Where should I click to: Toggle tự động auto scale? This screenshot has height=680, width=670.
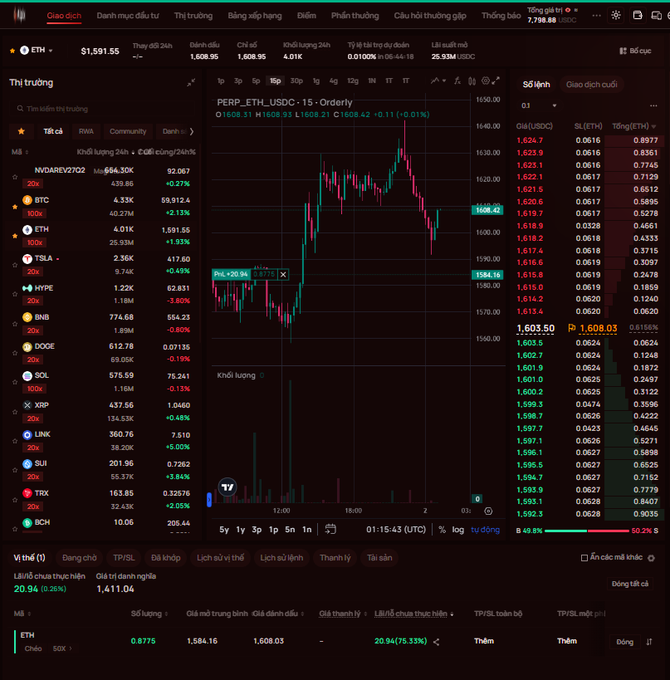[485, 530]
